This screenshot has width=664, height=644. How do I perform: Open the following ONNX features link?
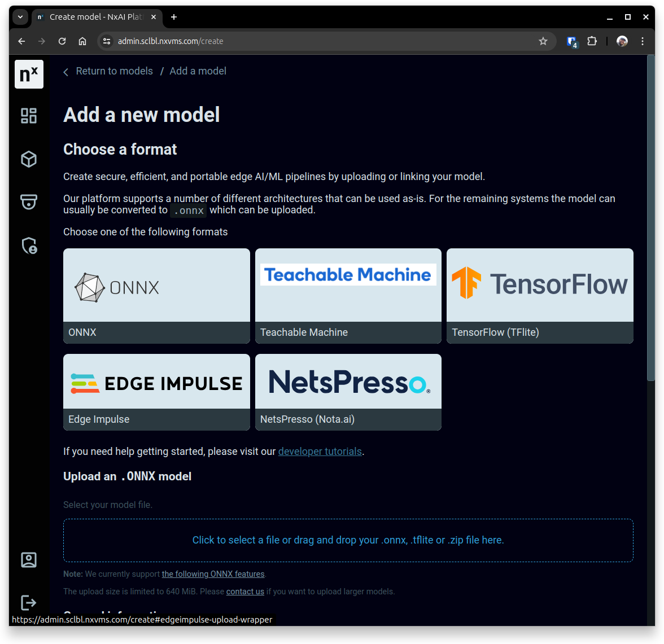tap(213, 574)
